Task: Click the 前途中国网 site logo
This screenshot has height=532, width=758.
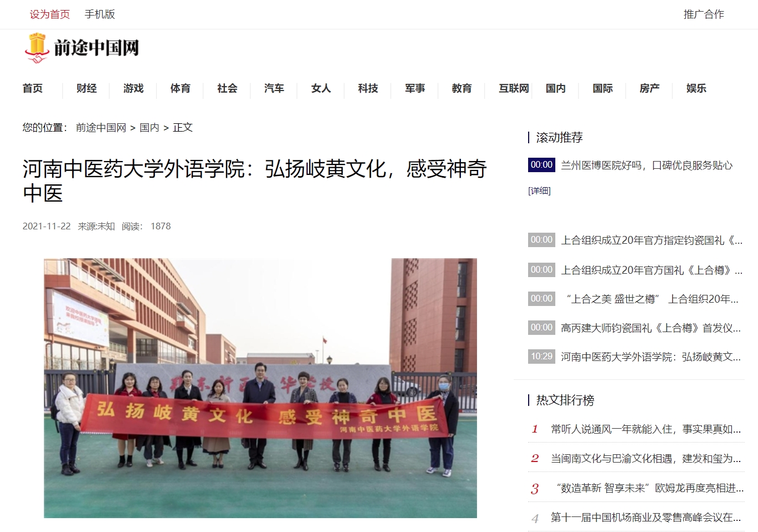Action: coord(82,48)
